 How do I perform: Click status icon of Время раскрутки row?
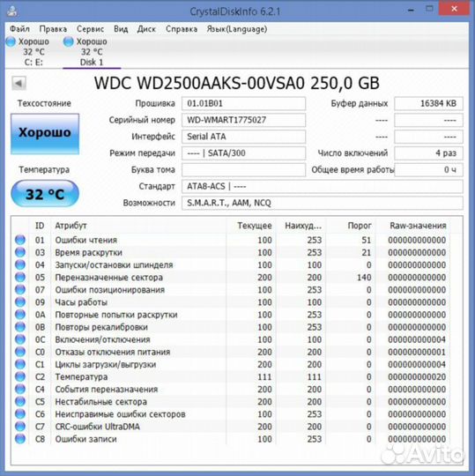pos(20,252)
